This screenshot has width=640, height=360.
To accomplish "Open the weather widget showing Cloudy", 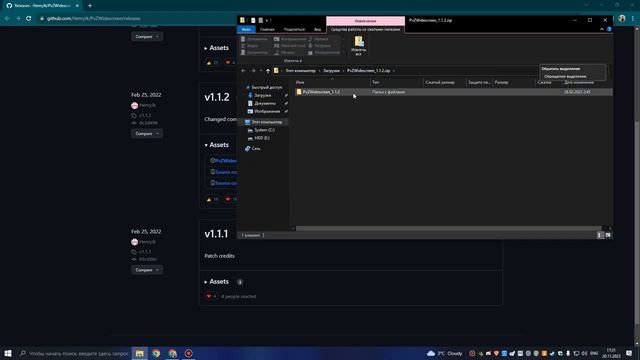I will [x=445, y=353].
